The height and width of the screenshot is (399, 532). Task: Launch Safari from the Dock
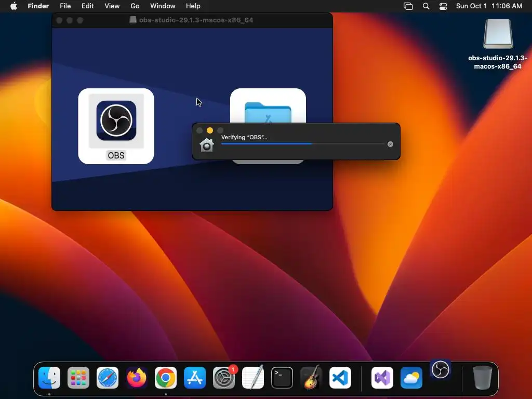tap(108, 378)
